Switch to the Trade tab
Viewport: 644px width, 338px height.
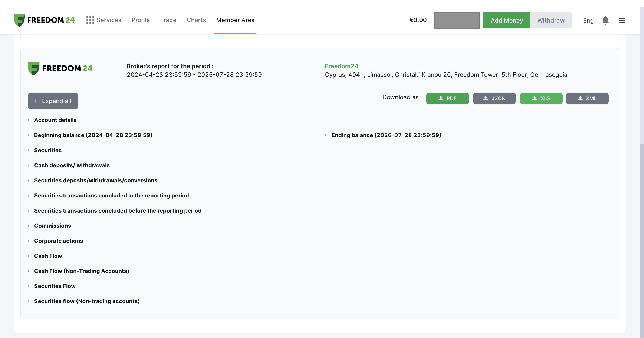(168, 20)
